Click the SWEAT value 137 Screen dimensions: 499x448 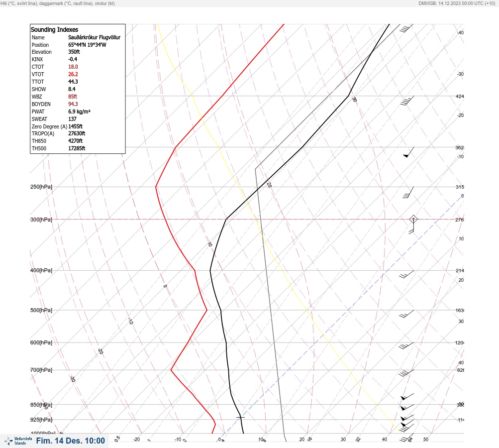tap(72, 119)
